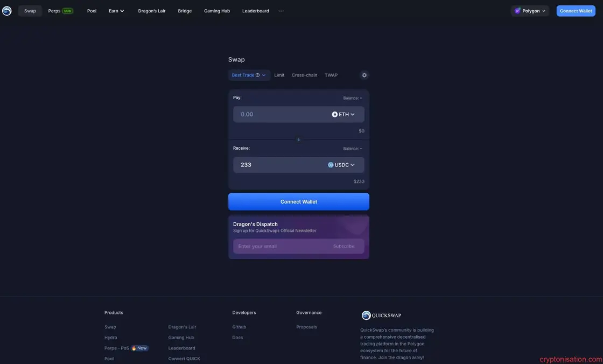Click the Developers footer heading

(x=244, y=312)
